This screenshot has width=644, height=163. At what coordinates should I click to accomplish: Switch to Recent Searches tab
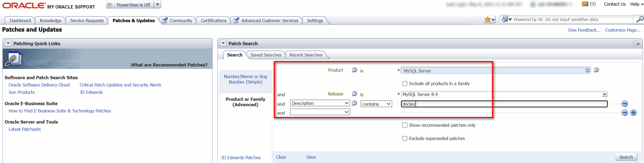point(306,55)
